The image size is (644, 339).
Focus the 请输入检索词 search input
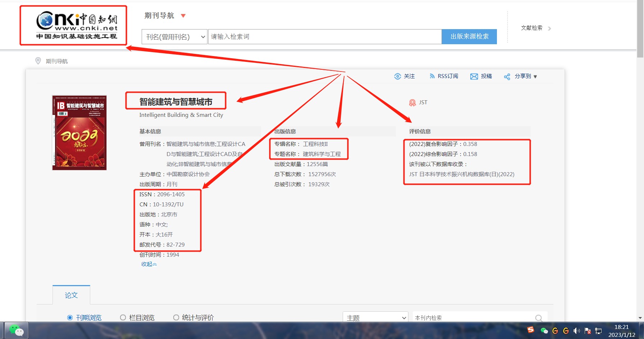(x=325, y=37)
